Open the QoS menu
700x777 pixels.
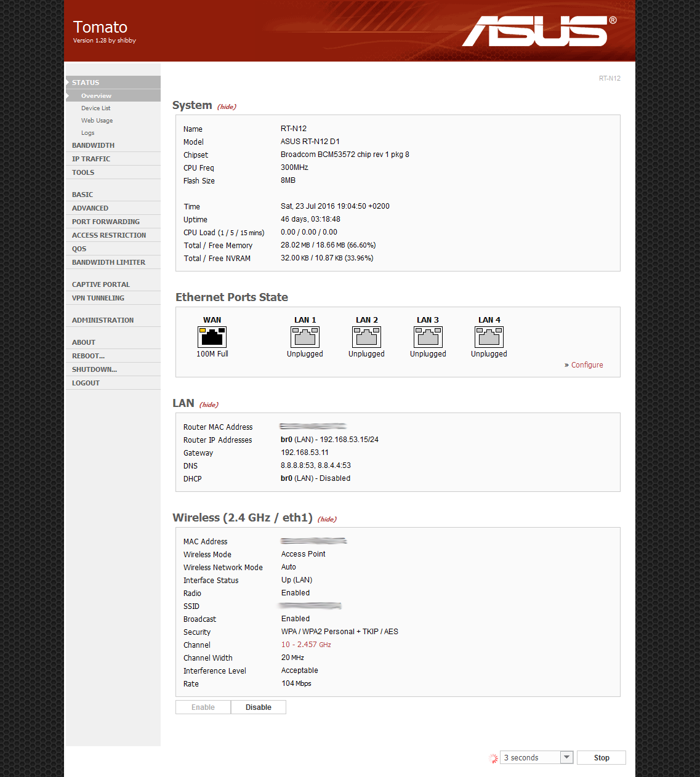coord(113,249)
